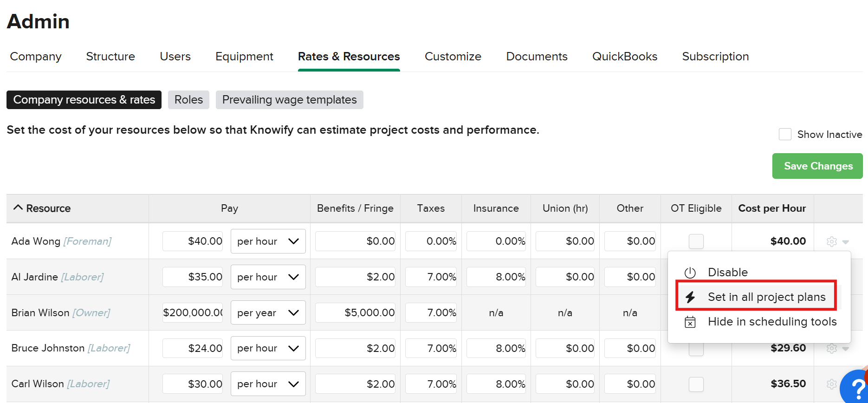Toggle OT Eligible for Ada Wong
Screen dimensions: 868x403
coord(696,241)
